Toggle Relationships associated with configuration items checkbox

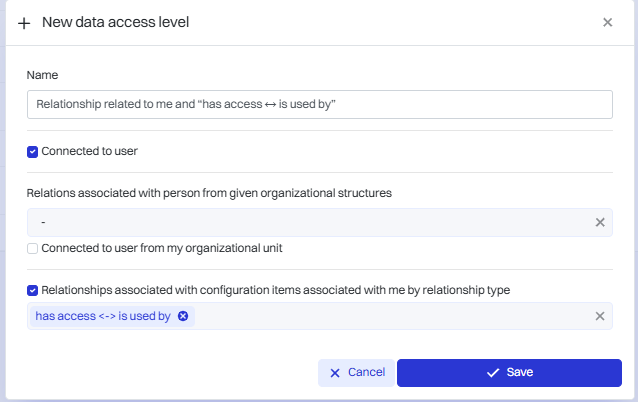click(33, 290)
